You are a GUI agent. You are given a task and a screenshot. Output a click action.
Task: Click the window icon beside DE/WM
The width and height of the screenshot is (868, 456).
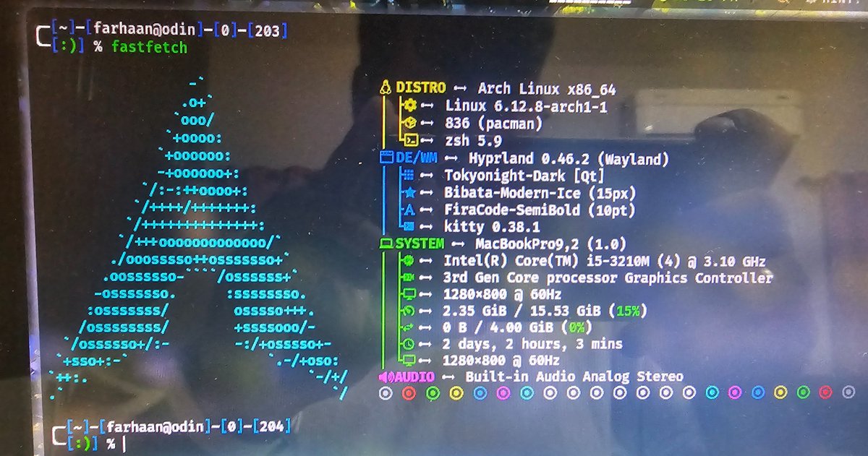[x=386, y=158]
